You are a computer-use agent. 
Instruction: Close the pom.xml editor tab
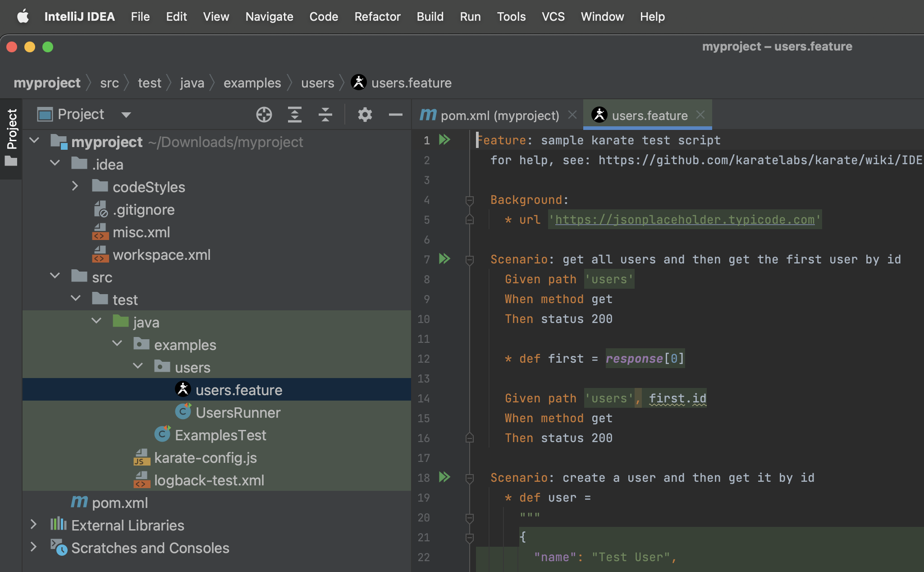pyautogui.click(x=572, y=115)
